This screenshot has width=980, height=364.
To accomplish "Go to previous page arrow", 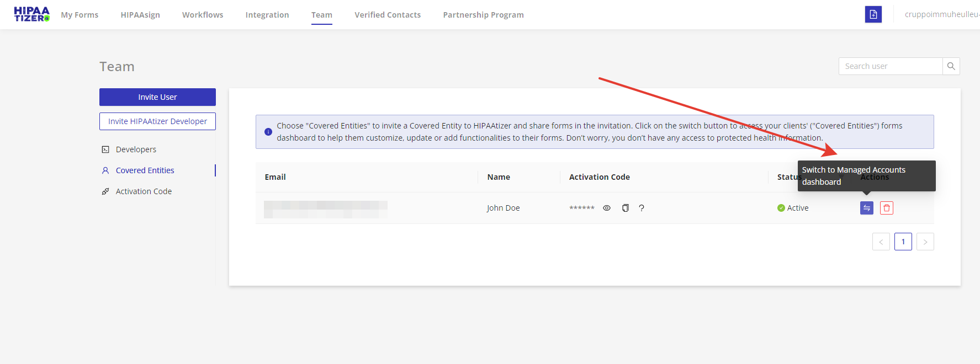I will tap(881, 242).
